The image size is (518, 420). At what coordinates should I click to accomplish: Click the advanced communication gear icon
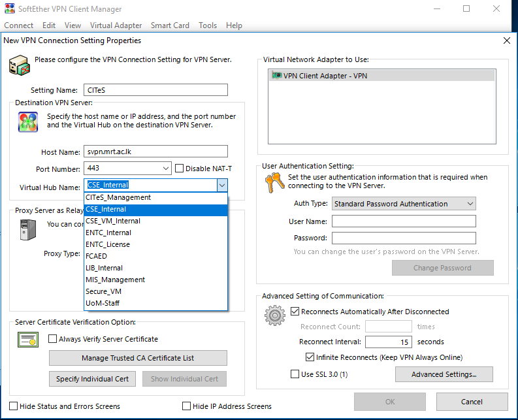click(275, 315)
